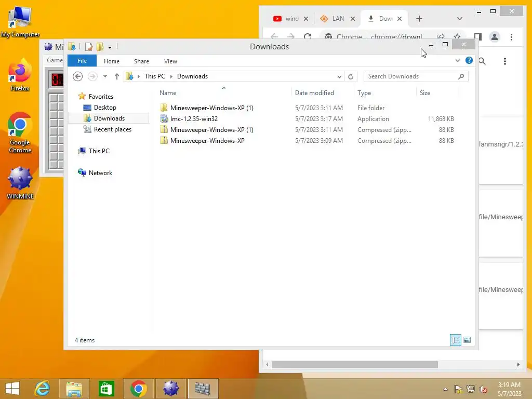Image resolution: width=532 pixels, height=399 pixels.
Task: Open the address bar history dropdown
Action: pyautogui.click(x=339, y=77)
